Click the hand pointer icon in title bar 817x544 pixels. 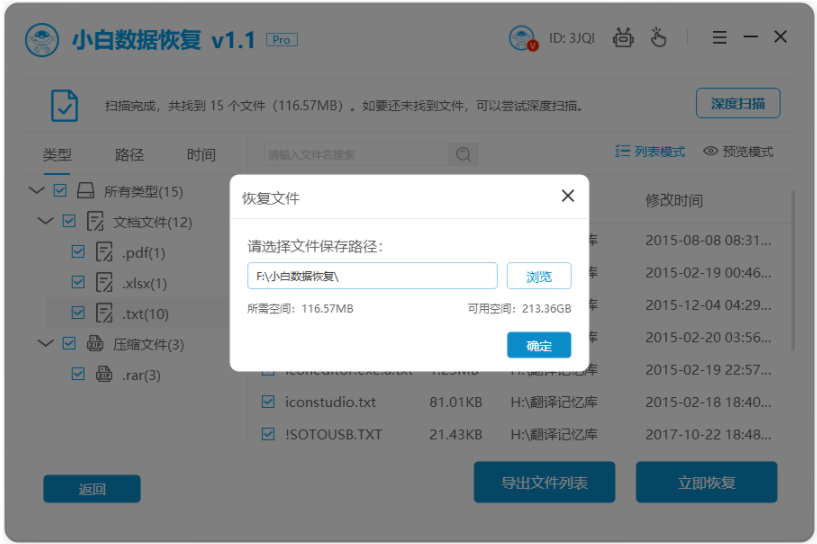[658, 38]
